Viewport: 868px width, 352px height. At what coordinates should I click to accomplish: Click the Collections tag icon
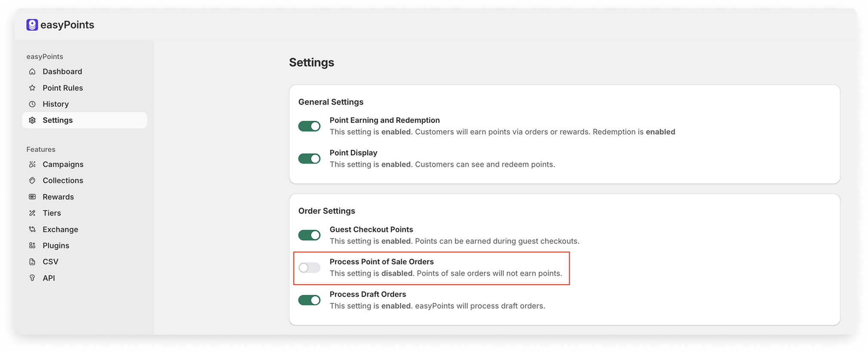(x=32, y=181)
